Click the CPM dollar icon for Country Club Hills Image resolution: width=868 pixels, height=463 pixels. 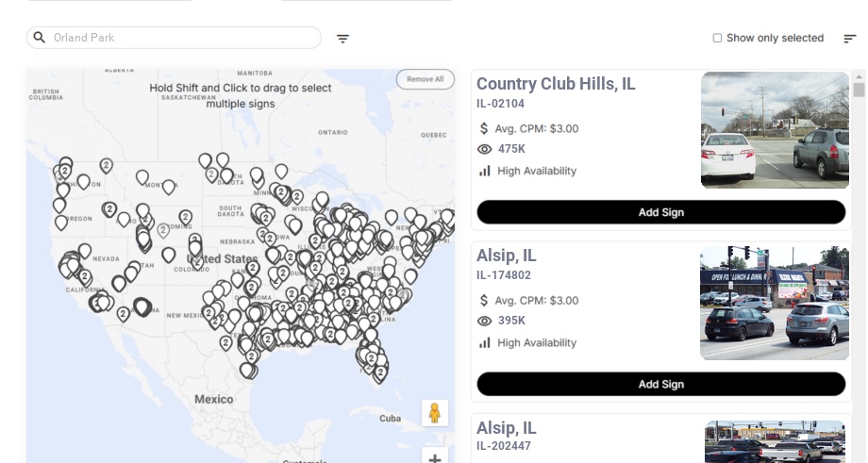[x=484, y=128]
